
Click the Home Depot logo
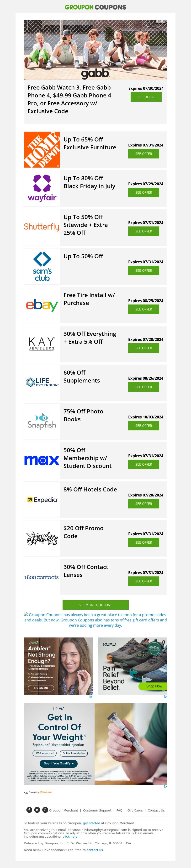42,150
